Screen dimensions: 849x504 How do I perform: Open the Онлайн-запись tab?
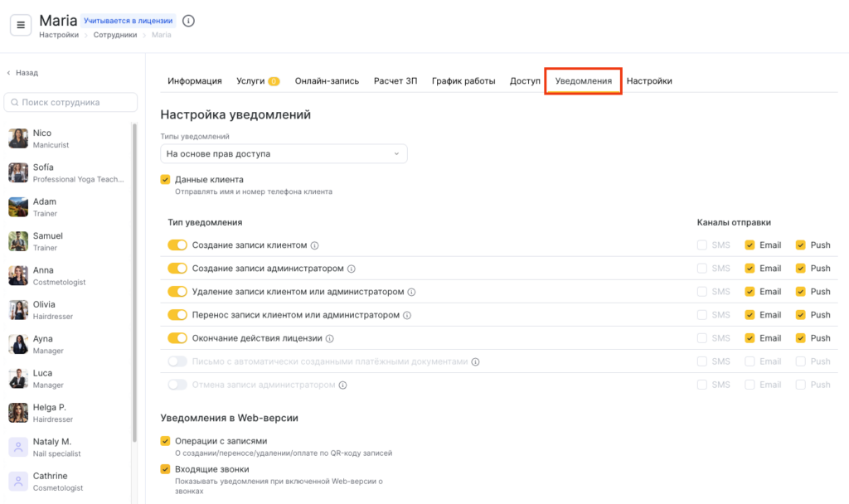(x=327, y=81)
